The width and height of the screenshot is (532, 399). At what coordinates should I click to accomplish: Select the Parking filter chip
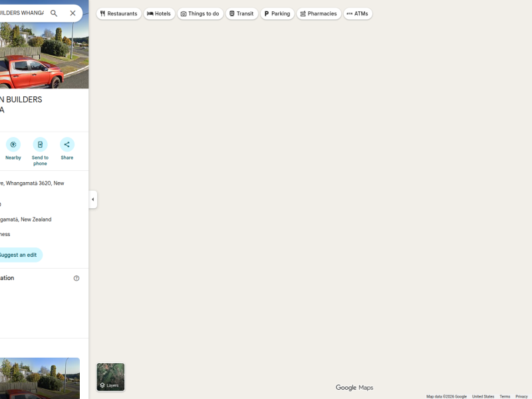click(277, 13)
